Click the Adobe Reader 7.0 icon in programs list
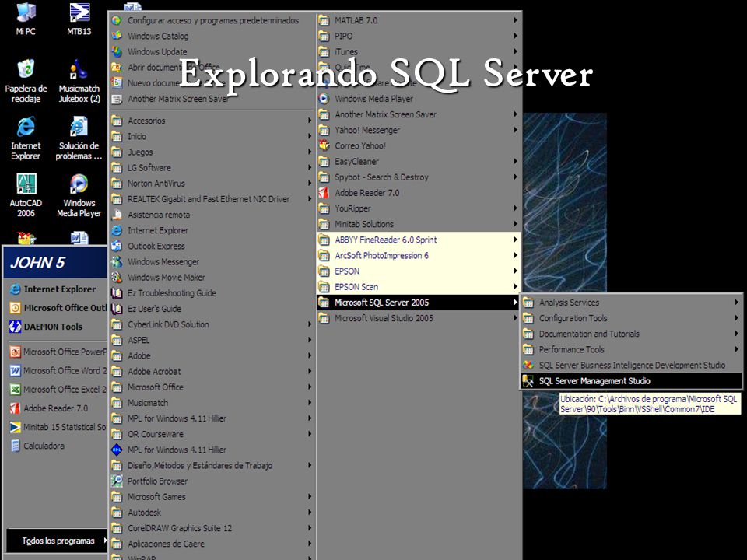The height and width of the screenshot is (560, 747). (324, 193)
